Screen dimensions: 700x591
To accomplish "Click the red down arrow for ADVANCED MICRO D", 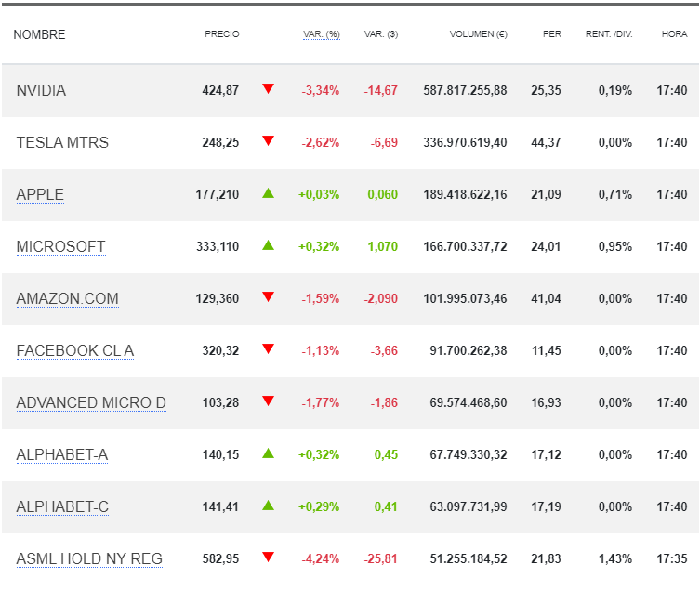I will [x=268, y=401].
